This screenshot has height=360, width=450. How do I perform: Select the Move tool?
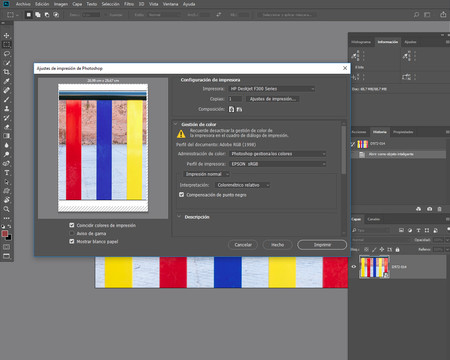[x=6, y=35]
